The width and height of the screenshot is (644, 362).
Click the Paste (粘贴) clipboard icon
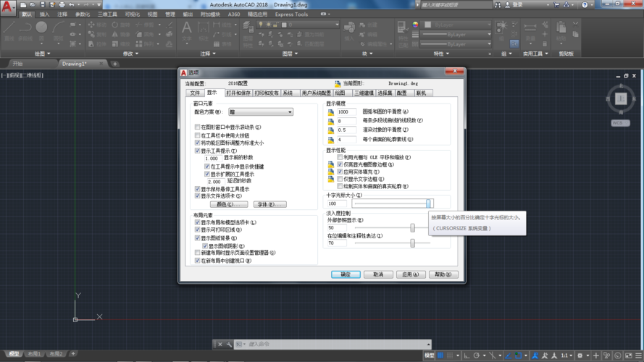point(561,31)
